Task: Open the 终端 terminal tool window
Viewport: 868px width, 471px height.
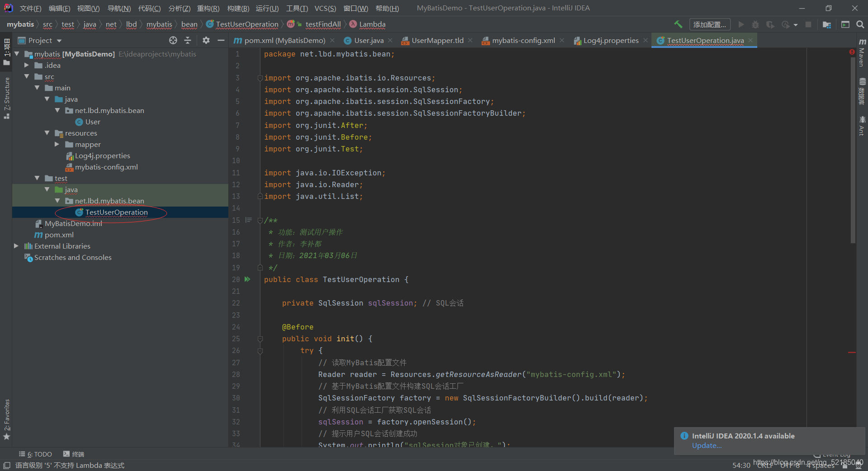Action: tap(74, 454)
